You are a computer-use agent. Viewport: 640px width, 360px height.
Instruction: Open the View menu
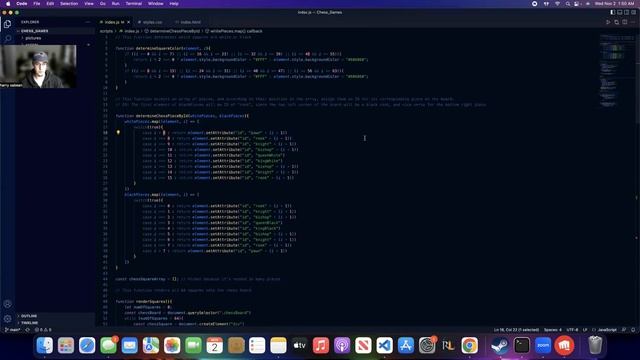click(x=89, y=4)
